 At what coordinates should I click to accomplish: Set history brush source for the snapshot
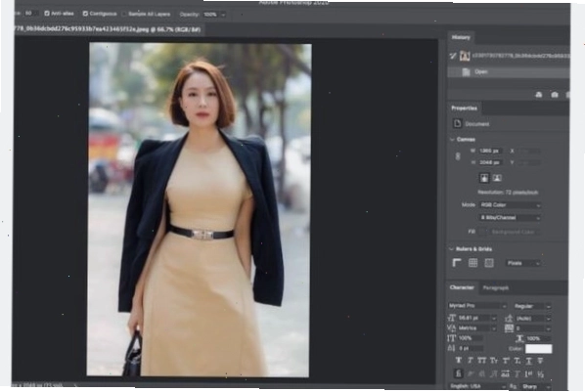[x=453, y=56]
